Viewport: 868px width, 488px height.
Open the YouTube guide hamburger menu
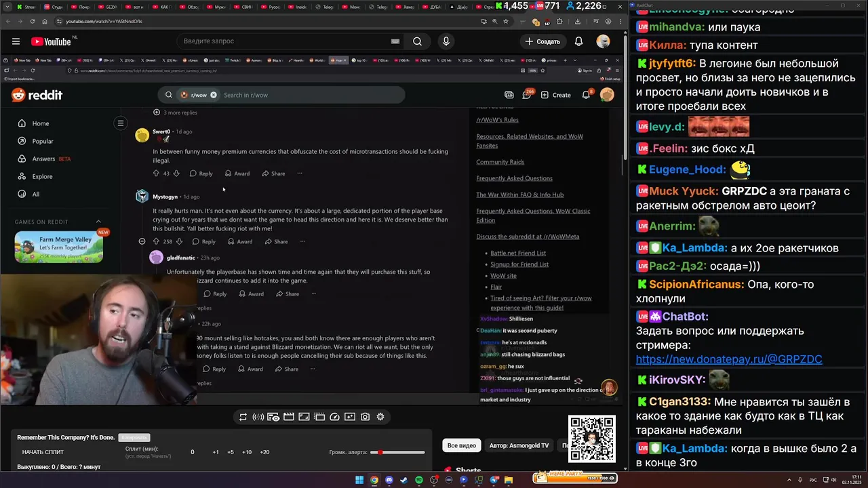click(x=16, y=41)
